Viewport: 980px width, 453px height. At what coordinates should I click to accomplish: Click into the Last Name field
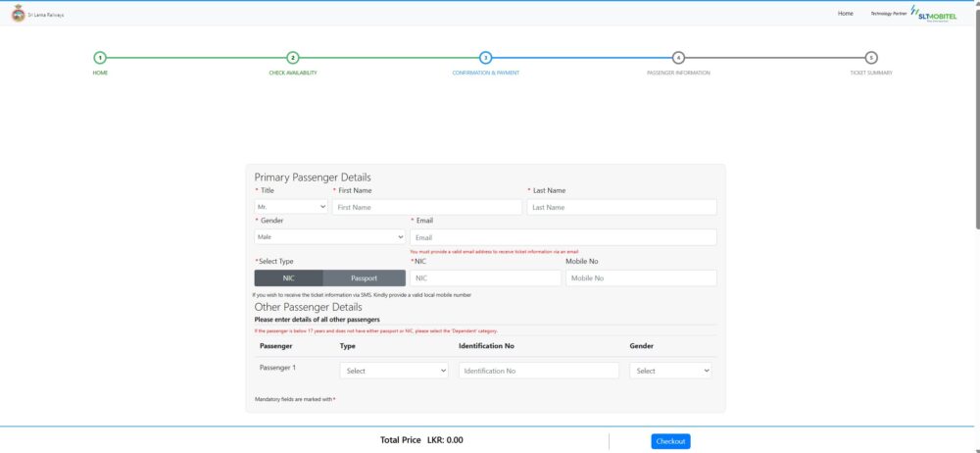[621, 208]
